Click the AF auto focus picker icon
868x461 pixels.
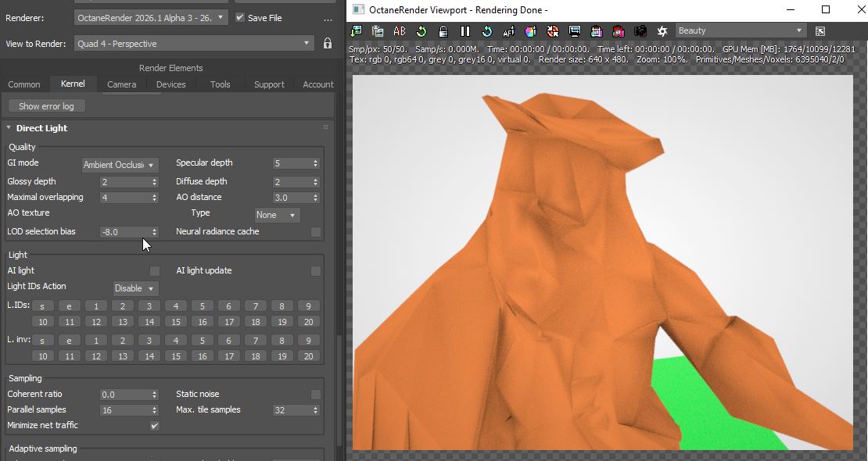(x=509, y=31)
